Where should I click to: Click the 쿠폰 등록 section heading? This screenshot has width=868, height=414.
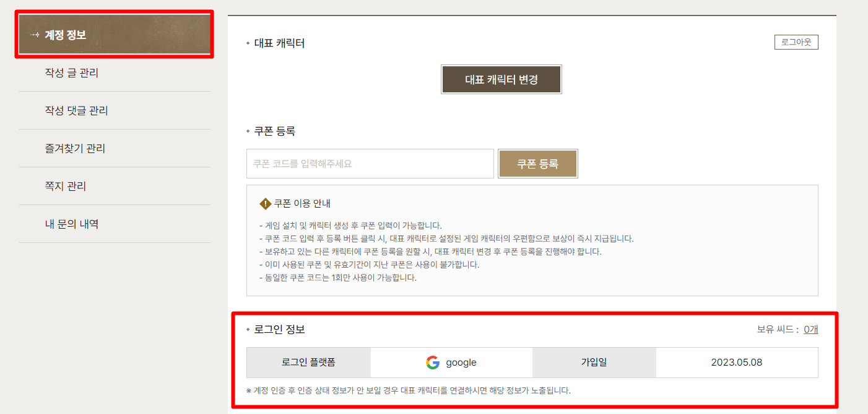(x=275, y=131)
